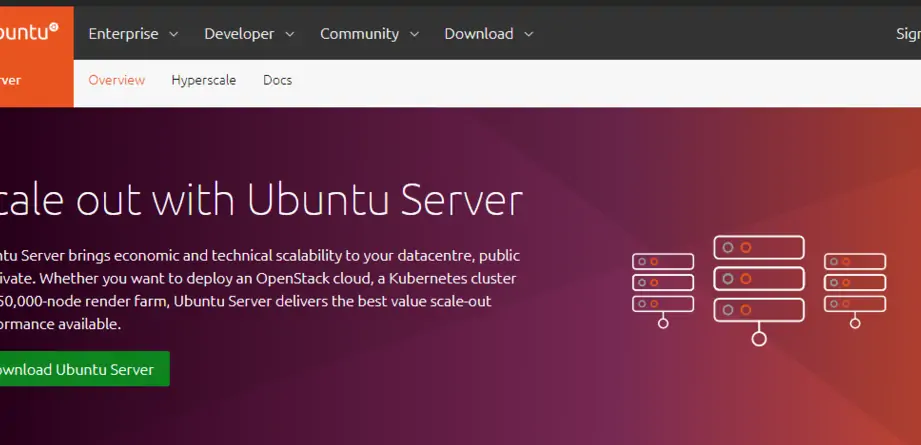Click the right server rack illustration
This screenshot has height=445, width=921.
(x=855, y=290)
